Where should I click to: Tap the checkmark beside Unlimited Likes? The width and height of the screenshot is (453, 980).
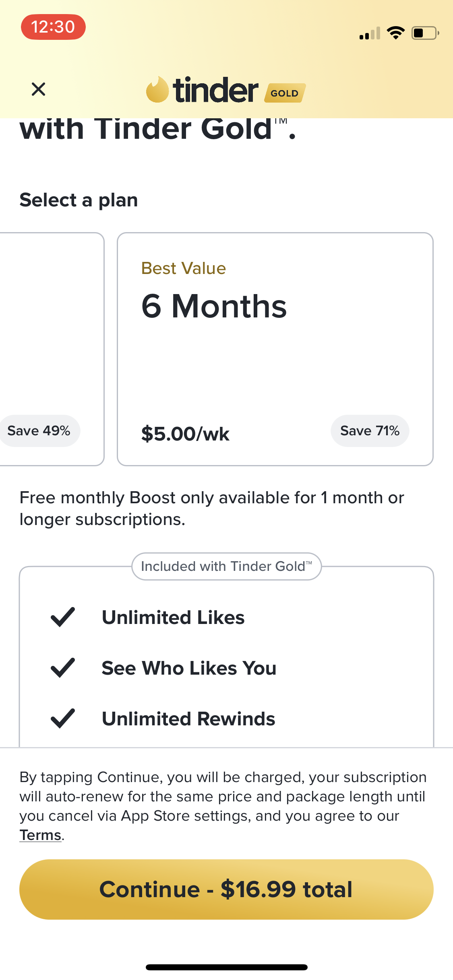point(63,617)
